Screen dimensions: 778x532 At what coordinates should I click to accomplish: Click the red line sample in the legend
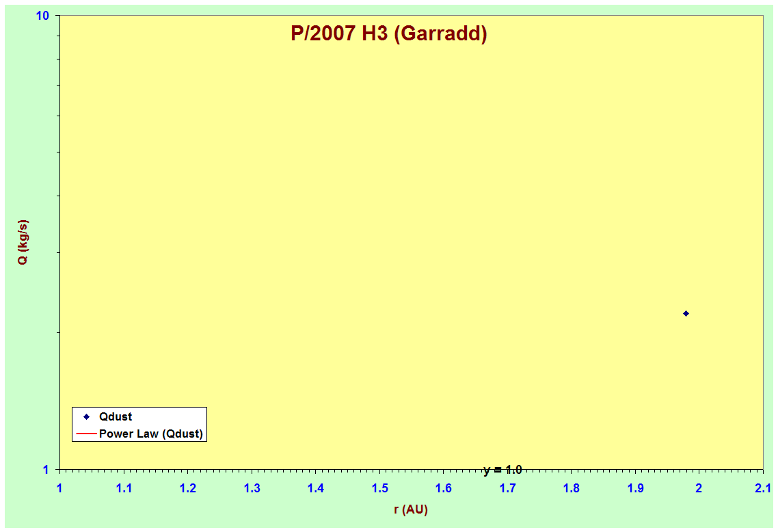coord(86,434)
